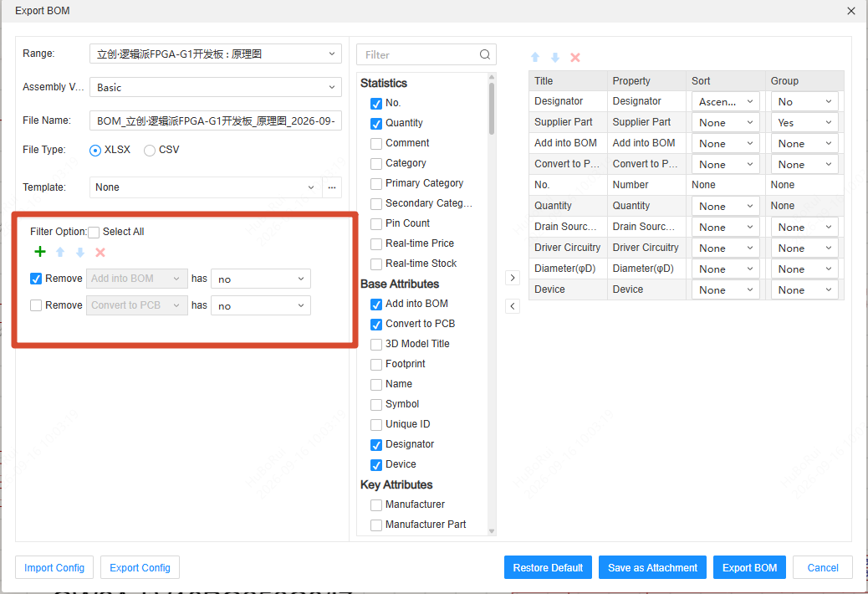Click the filter option move-down arrow
Viewport: 868px width, 594px height.
tap(80, 253)
